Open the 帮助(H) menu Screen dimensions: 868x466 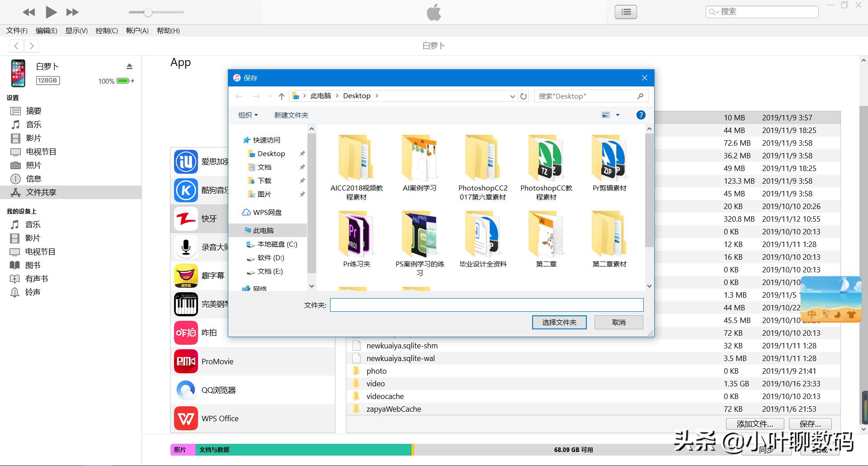click(168, 31)
